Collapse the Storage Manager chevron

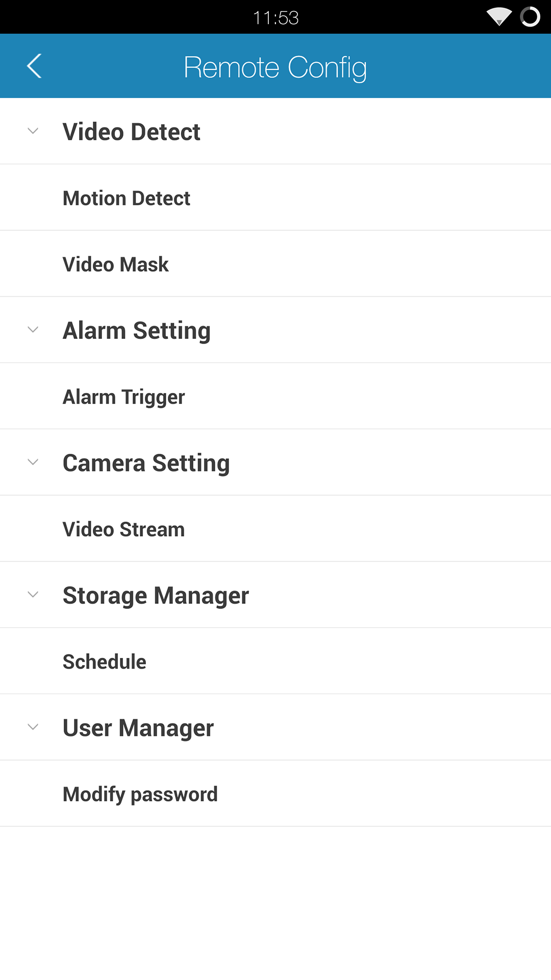tap(33, 595)
